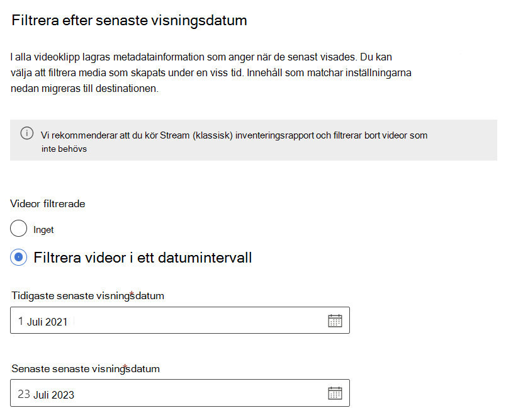
Task: Click the heading Filtrera efter senaste visningsdatum
Action: click(129, 20)
